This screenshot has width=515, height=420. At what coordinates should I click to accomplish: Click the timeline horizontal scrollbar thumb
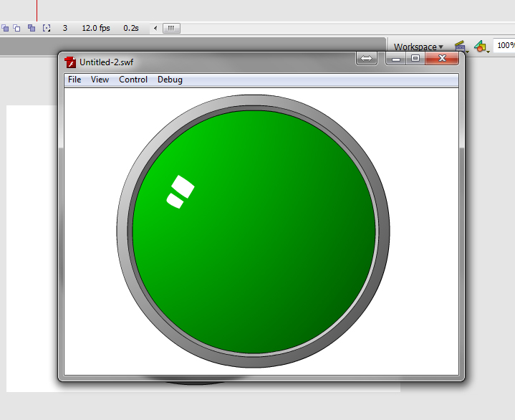[x=171, y=28]
